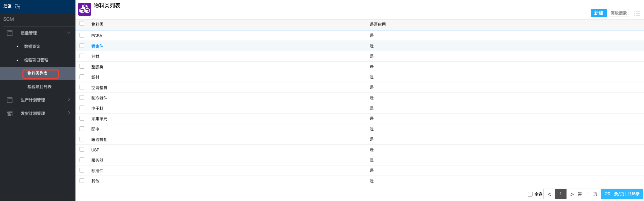Go to next page arrow
The height and width of the screenshot is (201, 644).
pos(572,194)
